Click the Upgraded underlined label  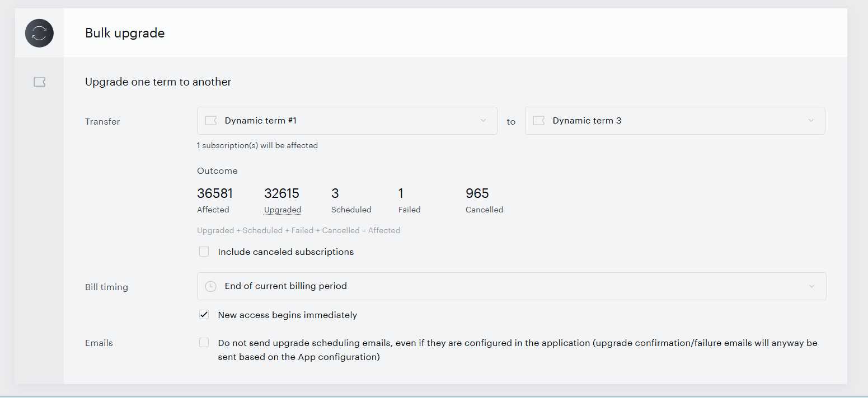pyautogui.click(x=283, y=210)
